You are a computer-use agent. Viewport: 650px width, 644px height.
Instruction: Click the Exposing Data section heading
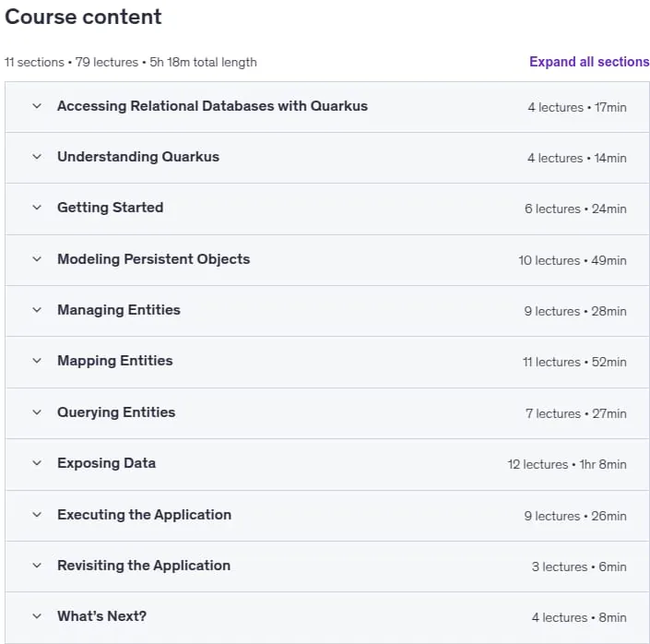click(107, 463)
